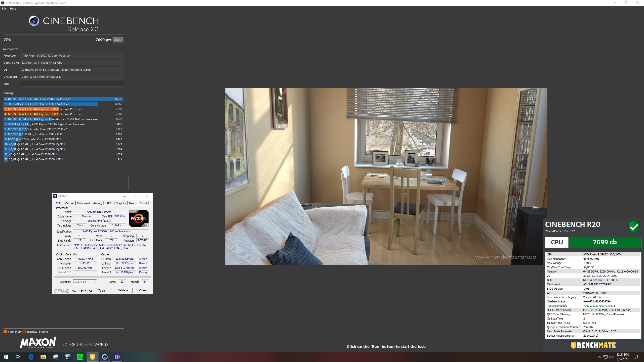The image size is (644, 362).
Task: Click the Mainboard ASUS PRIME X570-PRO row
Action: [593, 284]
